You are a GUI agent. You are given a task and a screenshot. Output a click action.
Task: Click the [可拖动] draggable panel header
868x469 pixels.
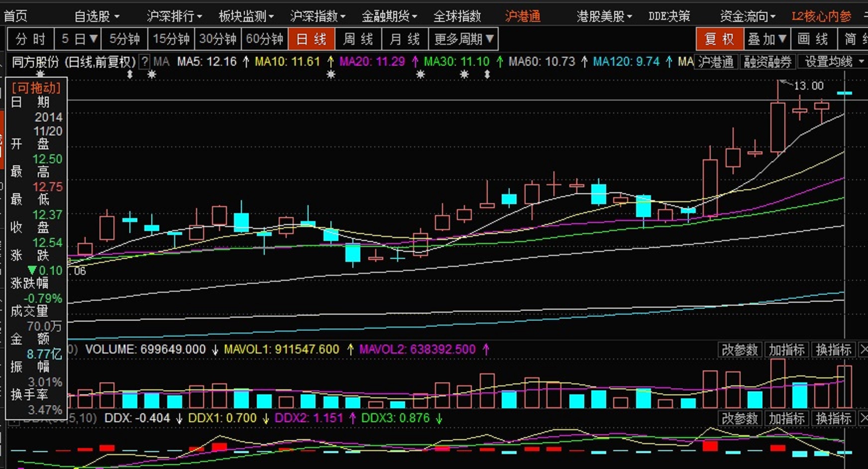pyautogui.click(x=36, y=88)
